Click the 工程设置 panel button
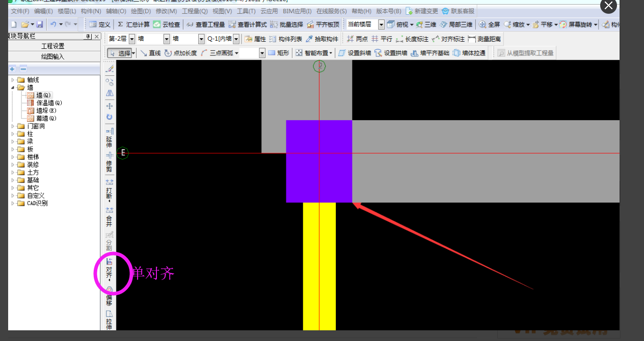644x341 pixels. 54,46
